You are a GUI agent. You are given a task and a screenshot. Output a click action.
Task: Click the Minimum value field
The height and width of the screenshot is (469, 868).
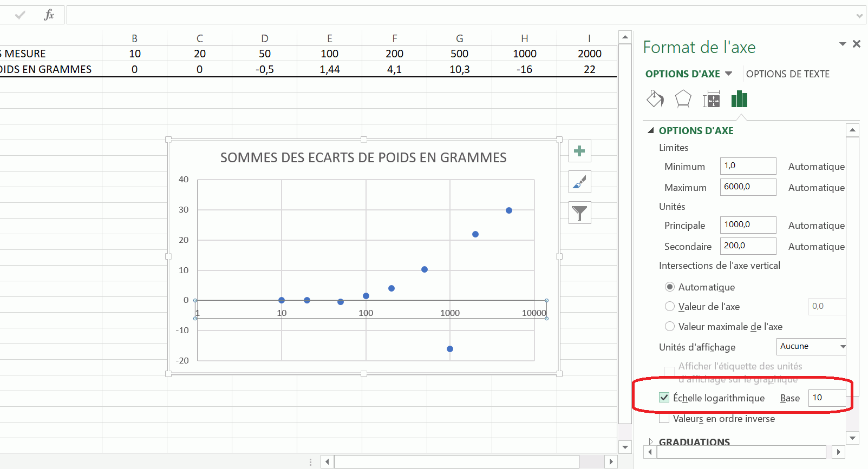[748, 166]
